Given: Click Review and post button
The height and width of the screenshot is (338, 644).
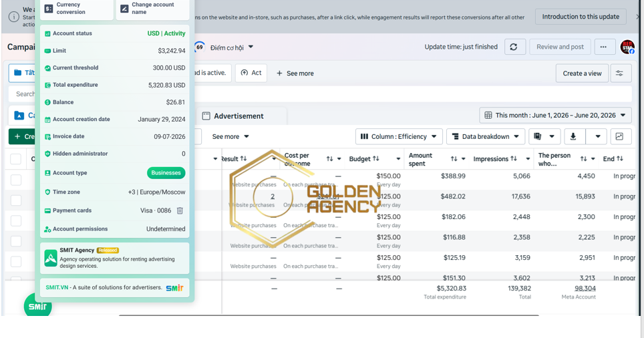Looking at the screenshot, I should point(560,47).
